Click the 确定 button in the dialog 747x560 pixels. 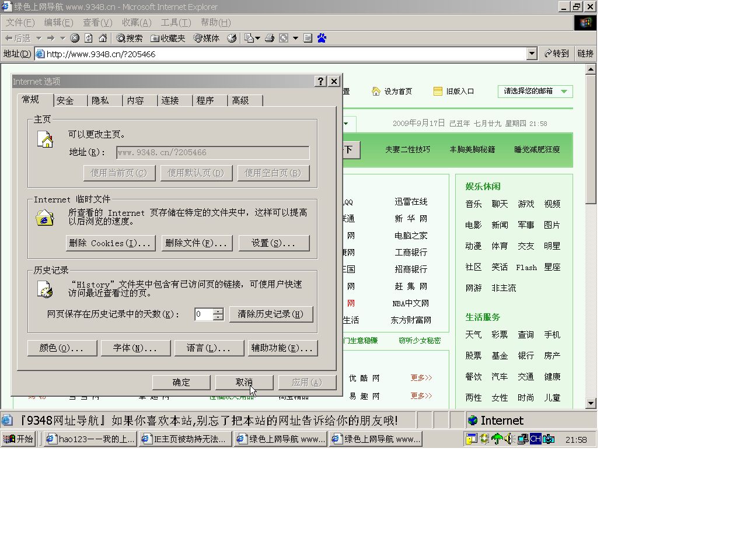click(x=181, y=382)
